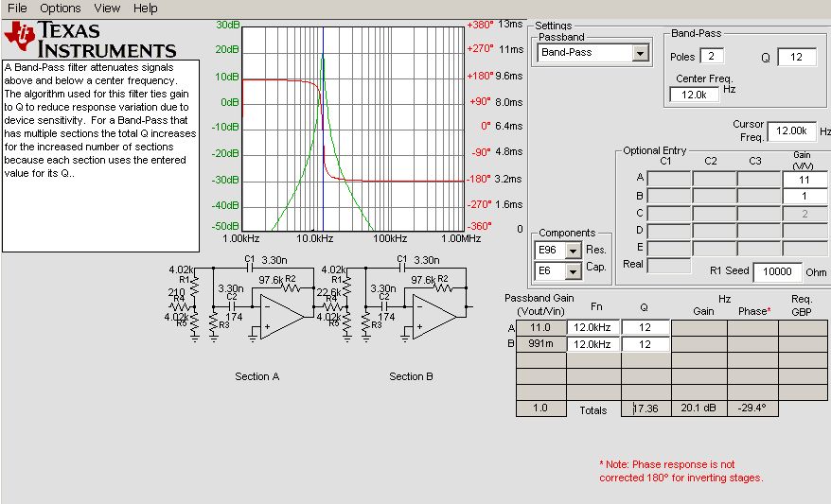Image resolution: width=831 pixels, height=504 pixels.
Task: Click the greyed Gain field for row C
Action: [804, 214]
